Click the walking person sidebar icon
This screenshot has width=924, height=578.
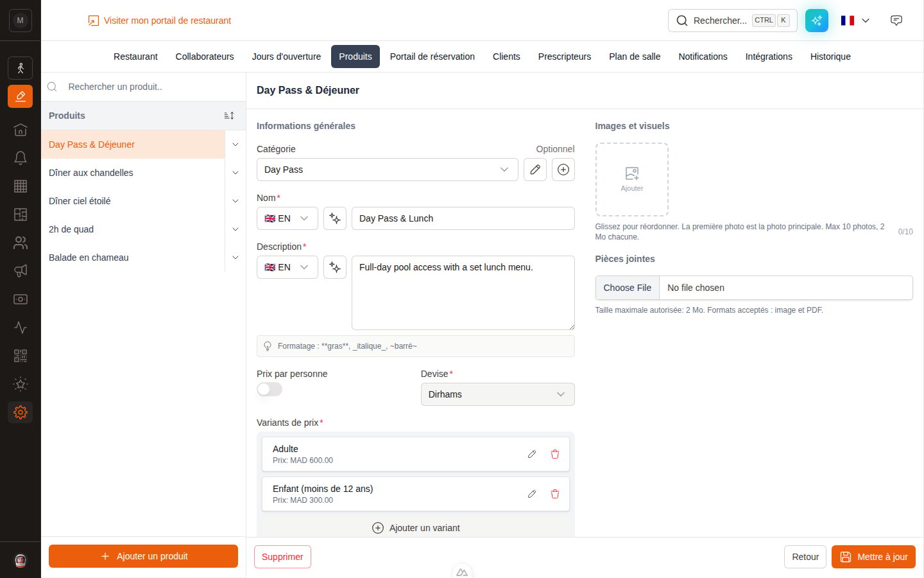[21, 68]
